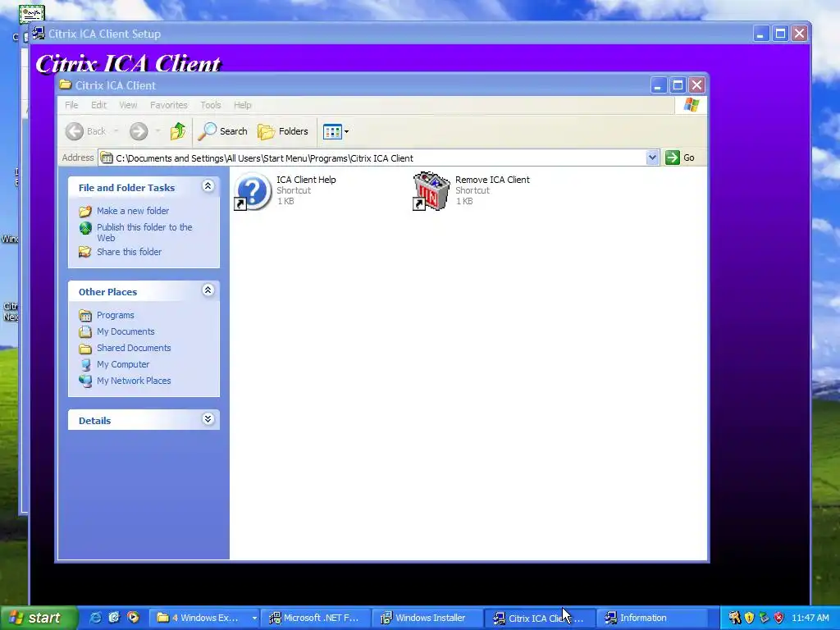Maximize the Citrix ICA Client Explorer window
Screen dimensions: 840x630
point(678,85)
